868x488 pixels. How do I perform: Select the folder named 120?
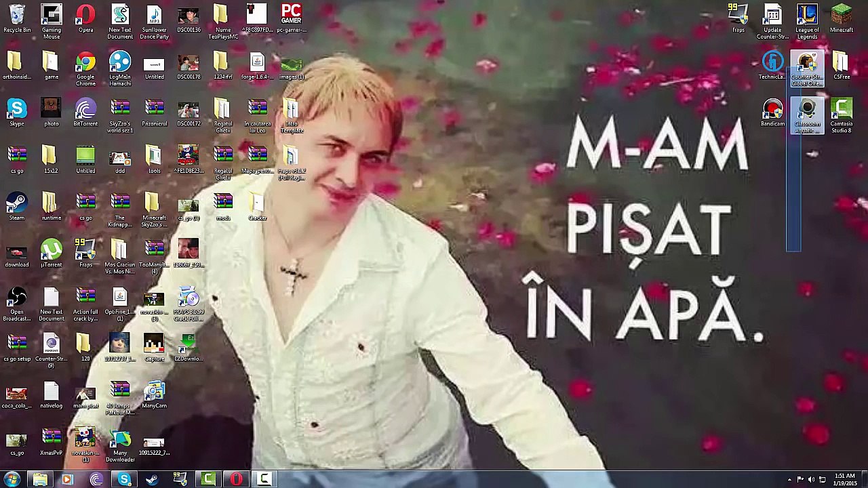(85, 348)
